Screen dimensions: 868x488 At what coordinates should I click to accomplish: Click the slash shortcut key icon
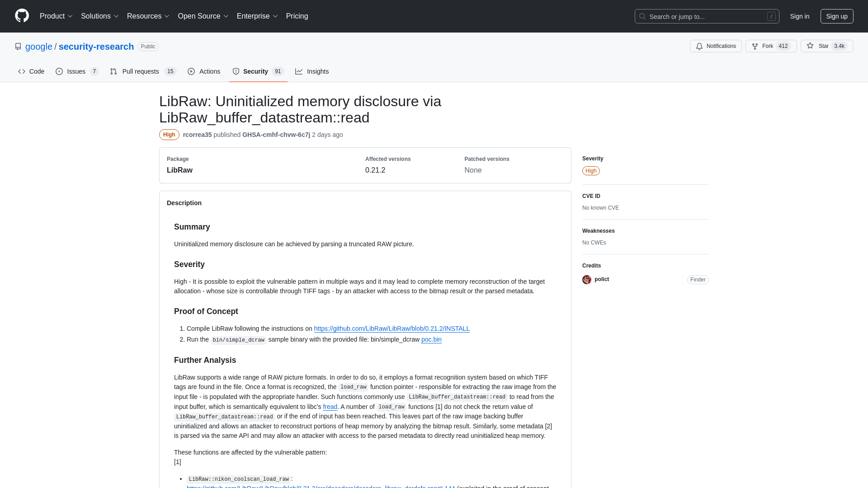771,16
